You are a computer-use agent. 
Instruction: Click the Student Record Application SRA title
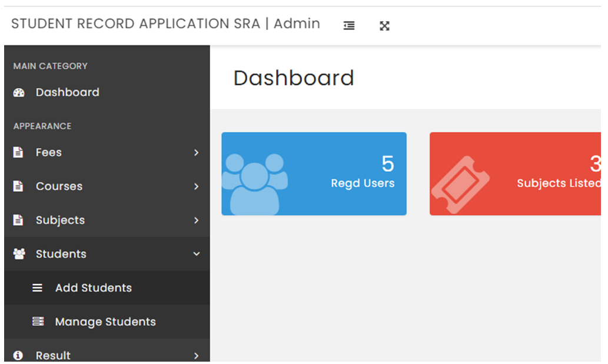[165, 24]
